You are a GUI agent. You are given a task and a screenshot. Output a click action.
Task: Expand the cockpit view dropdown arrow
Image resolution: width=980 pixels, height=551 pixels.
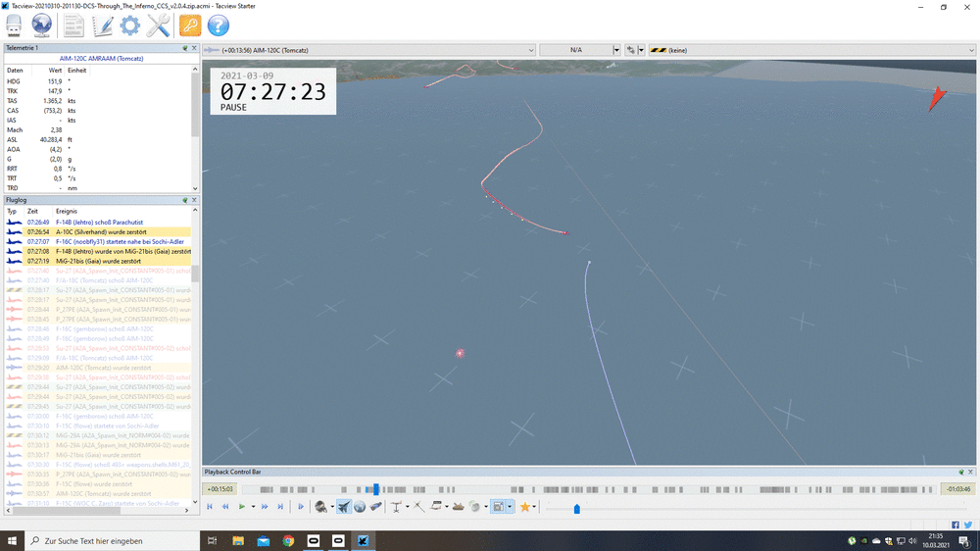click(332, 507)
